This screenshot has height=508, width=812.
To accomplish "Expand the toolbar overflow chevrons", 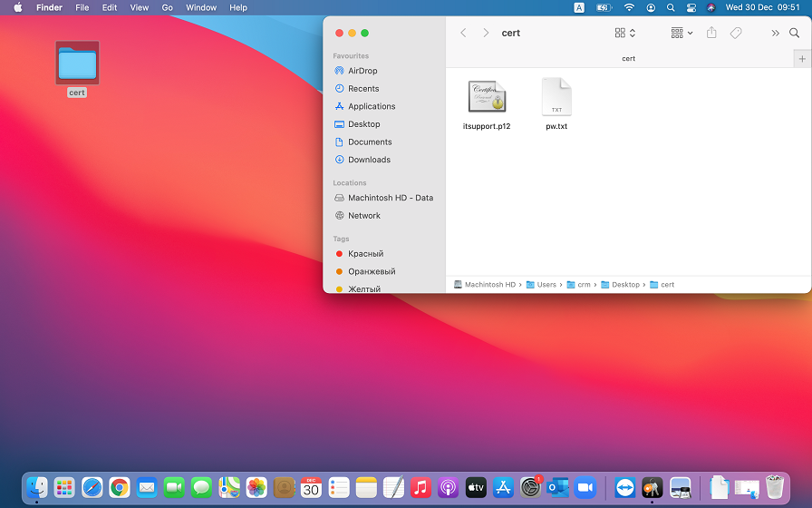I will (775, 33).
